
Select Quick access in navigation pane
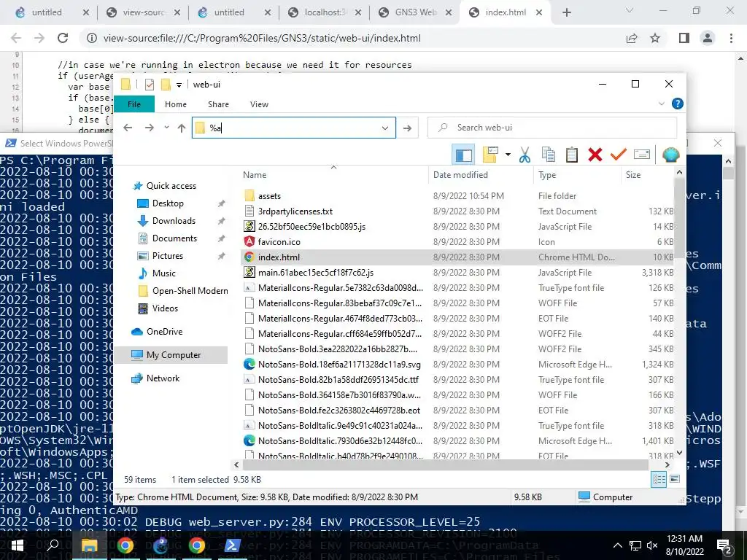171,186
